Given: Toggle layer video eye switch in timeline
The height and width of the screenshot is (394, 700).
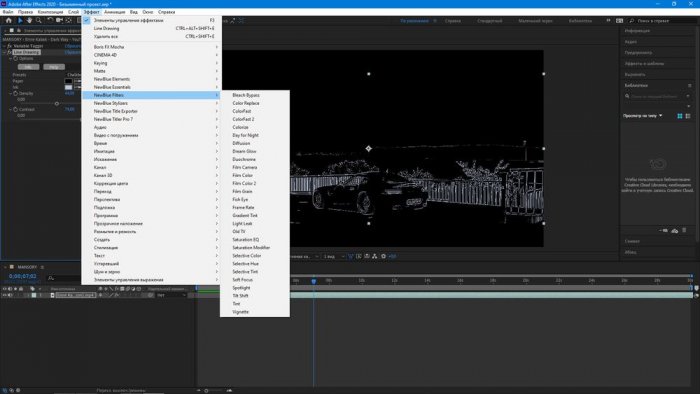Looking at the screenshot, I should point(4,295).
